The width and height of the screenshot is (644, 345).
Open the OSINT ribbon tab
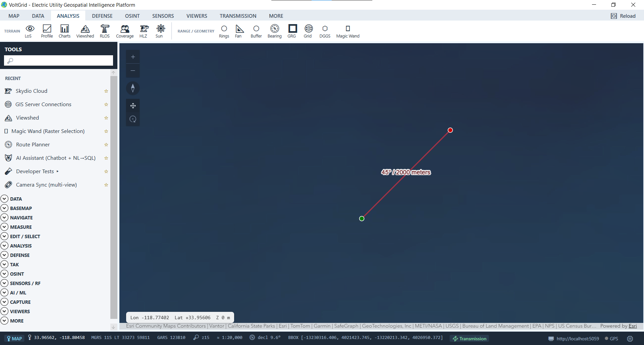(x=132, y=16)
